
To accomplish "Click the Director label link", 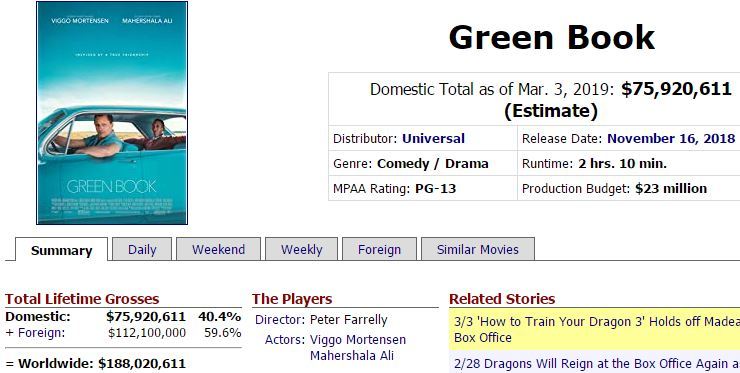I will point(280,320).
